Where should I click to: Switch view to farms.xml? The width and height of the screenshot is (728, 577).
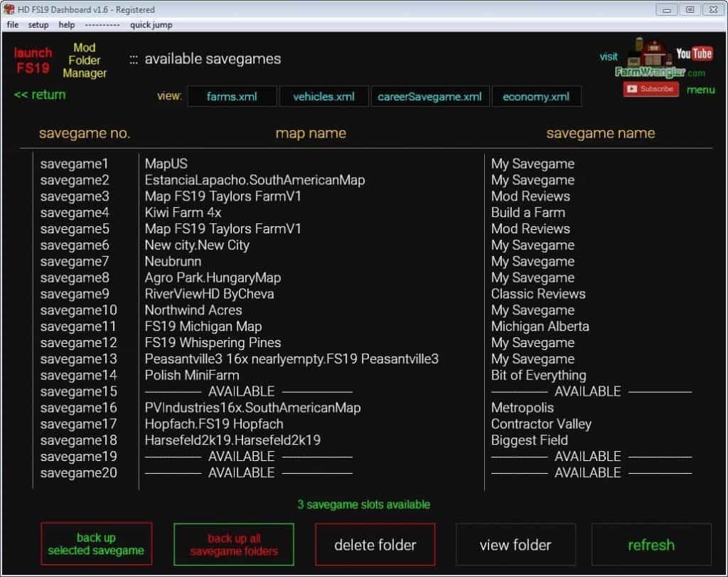232,96
